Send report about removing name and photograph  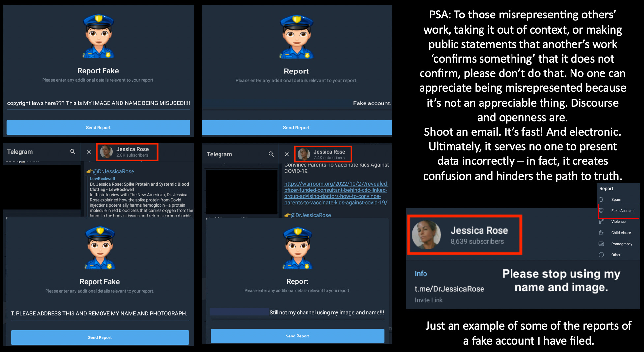click(100, 337)
